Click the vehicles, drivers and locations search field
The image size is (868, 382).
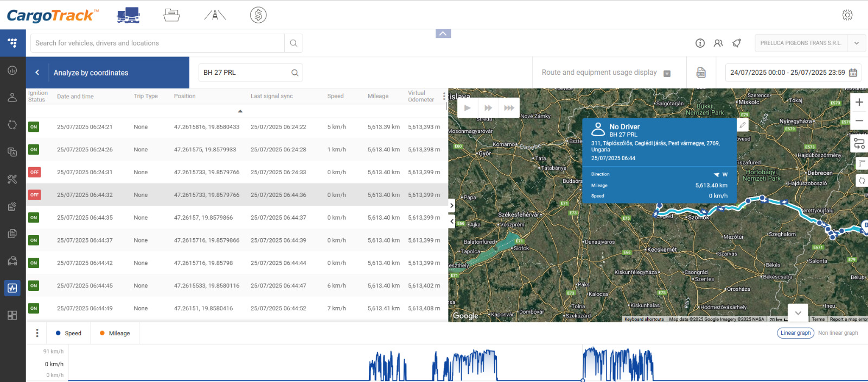click(157, 43)
